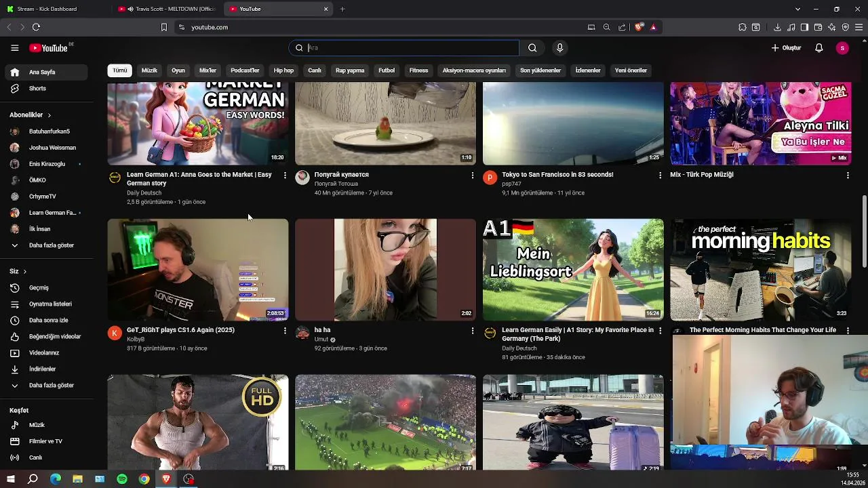Open Brave Wallet icon
Image resolution: width=868 pixels, height=488 pixels.
[818, 27]
